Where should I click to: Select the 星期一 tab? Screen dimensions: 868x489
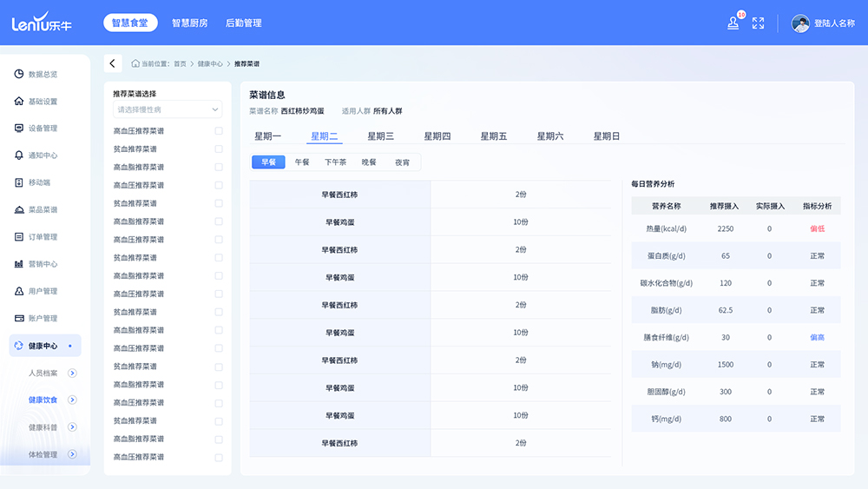click(268, 136)
